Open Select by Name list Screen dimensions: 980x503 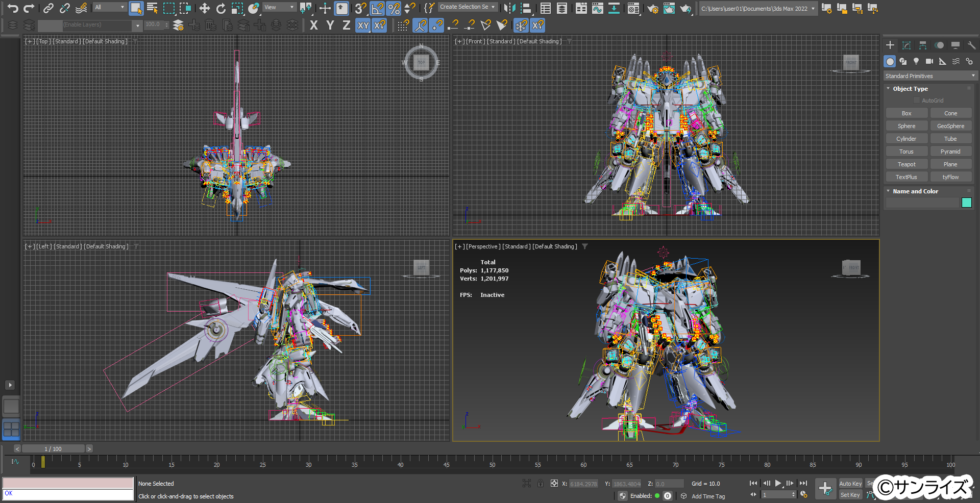152,8
